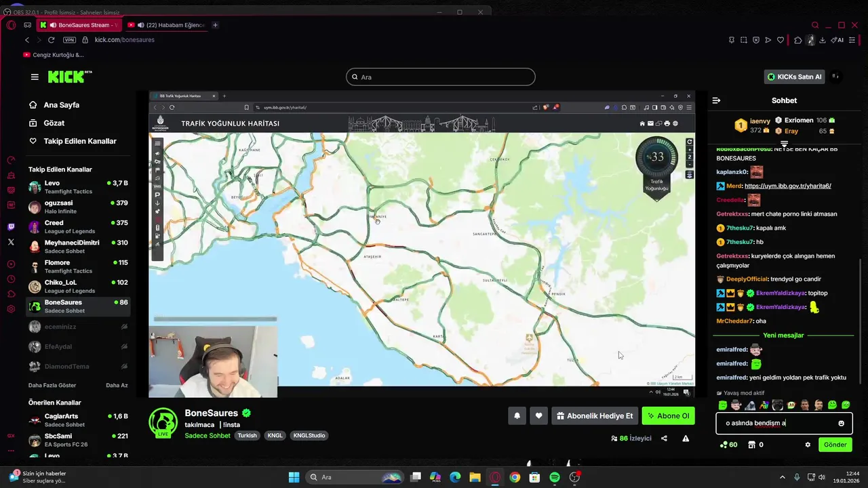Open the oguzsasi channel
This screenshot has height=488, width=868.
(x=78, y=207)
